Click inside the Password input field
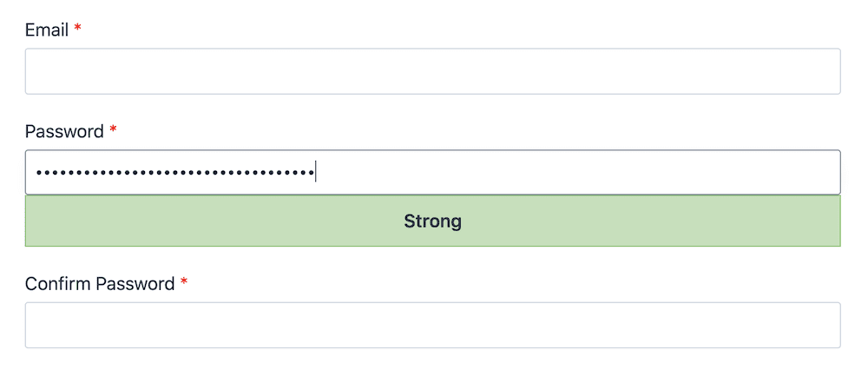Image resolution: width=868 pixels, height=370 pixels. (433, 172)
